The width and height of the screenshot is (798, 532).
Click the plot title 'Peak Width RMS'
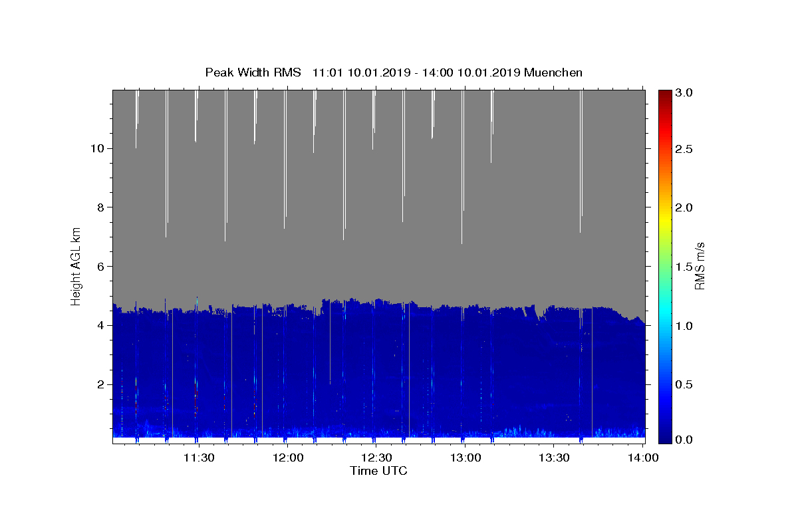pos(253,72)
